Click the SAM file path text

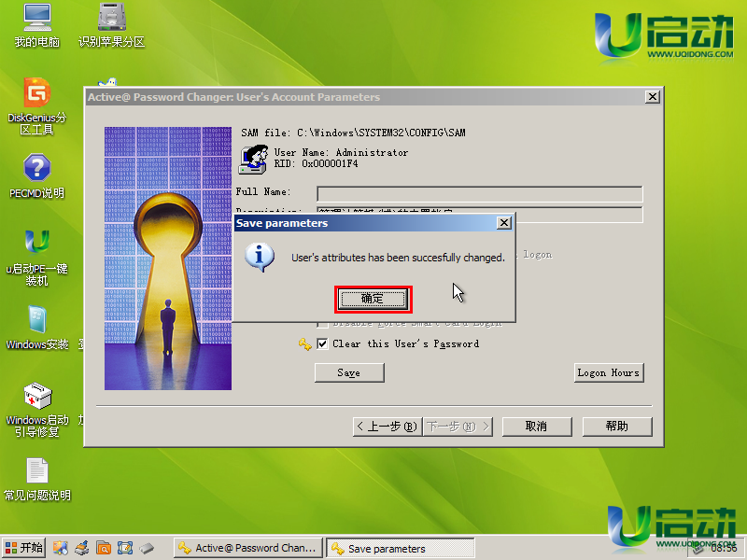(353, 133)
